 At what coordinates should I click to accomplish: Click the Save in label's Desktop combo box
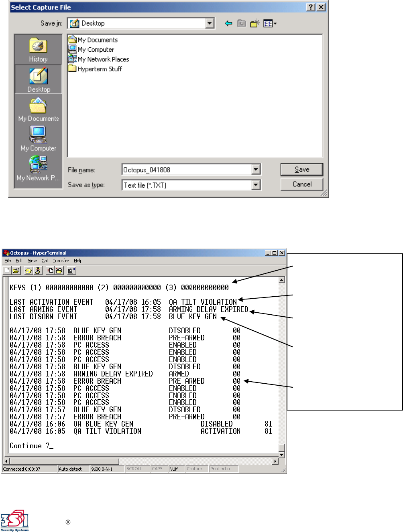click(140, 23)
